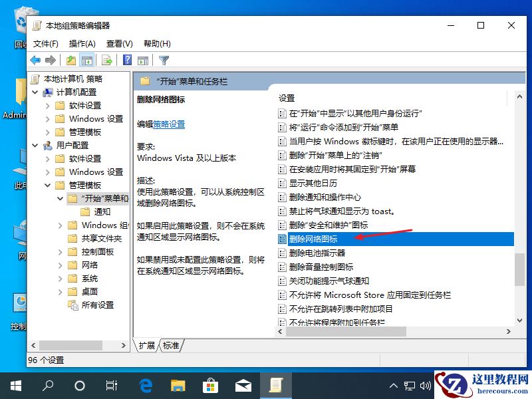Click the Export list toolbar icon
The width and height of the screenshot is (532, 399).
(x=106, y=60)
